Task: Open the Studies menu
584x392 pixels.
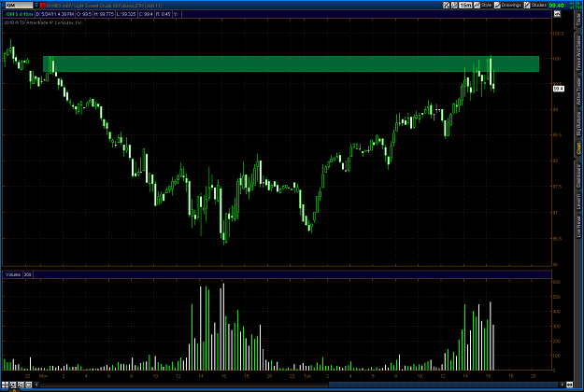Action: pos(539,6)
